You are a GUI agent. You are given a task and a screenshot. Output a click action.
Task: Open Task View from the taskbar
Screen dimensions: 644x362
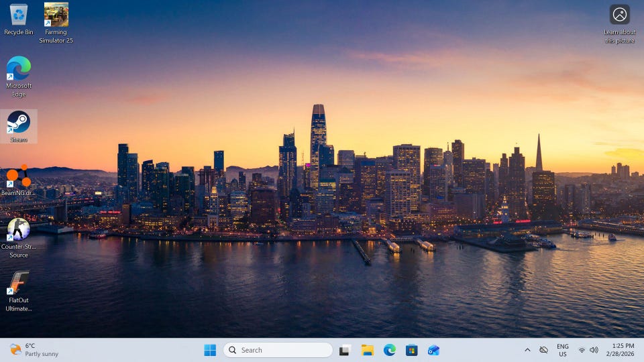click(345, 350)
